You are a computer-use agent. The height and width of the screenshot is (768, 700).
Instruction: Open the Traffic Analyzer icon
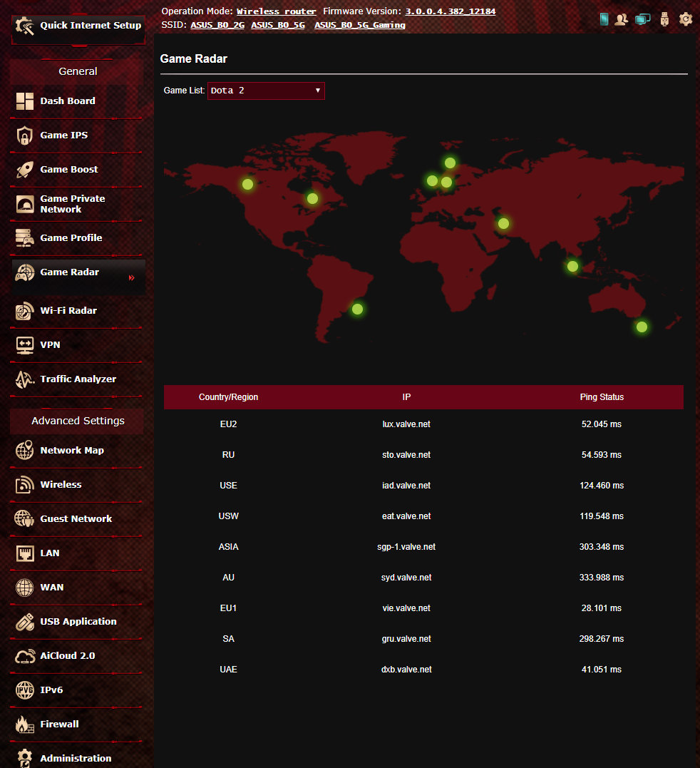click(24, 379)
